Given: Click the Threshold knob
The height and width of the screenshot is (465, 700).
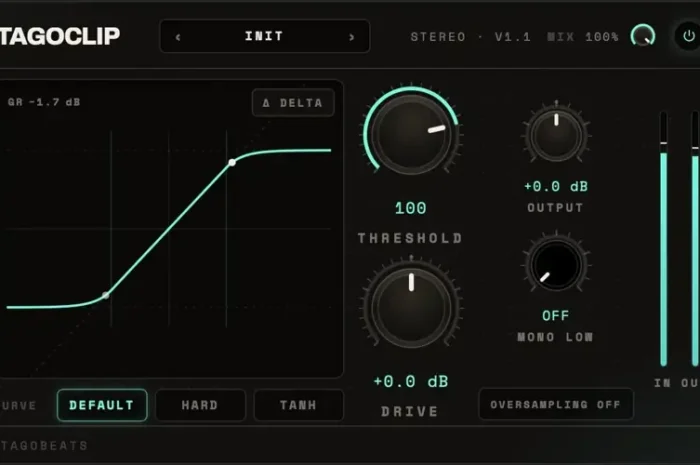Looking at the screenshot, I should 411,134.
